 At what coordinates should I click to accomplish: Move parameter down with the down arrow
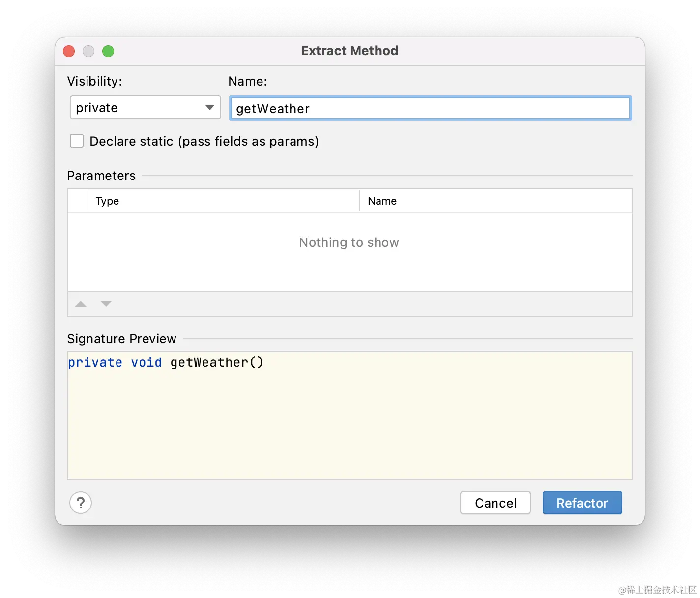coord(106,304)
